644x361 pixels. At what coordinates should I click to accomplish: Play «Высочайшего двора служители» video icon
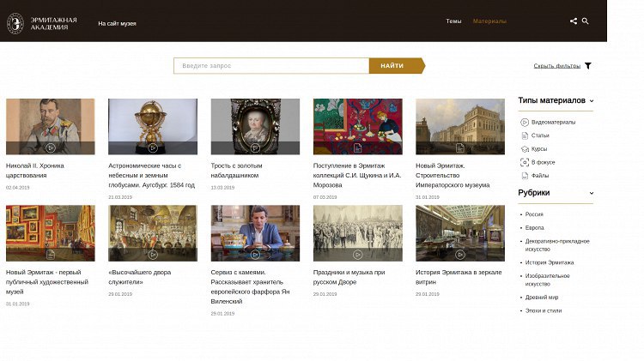[153, 255]
